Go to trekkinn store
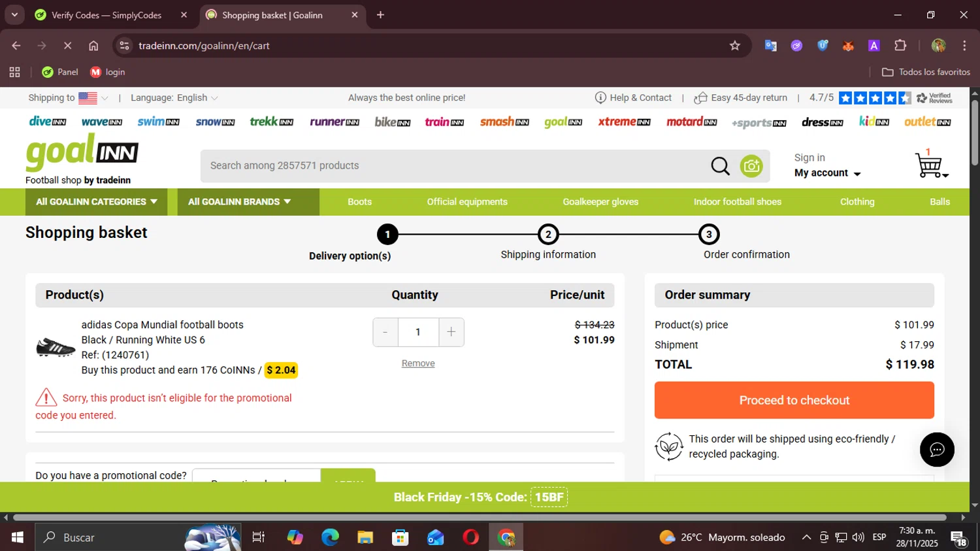 272,122
